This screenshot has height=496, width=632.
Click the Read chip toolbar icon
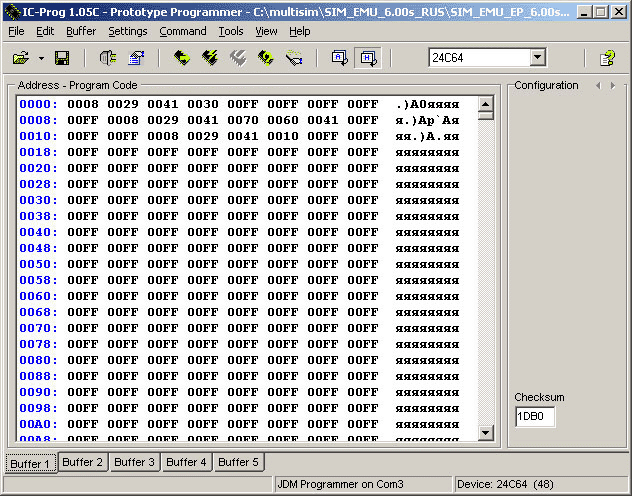(x=182, y=58)
